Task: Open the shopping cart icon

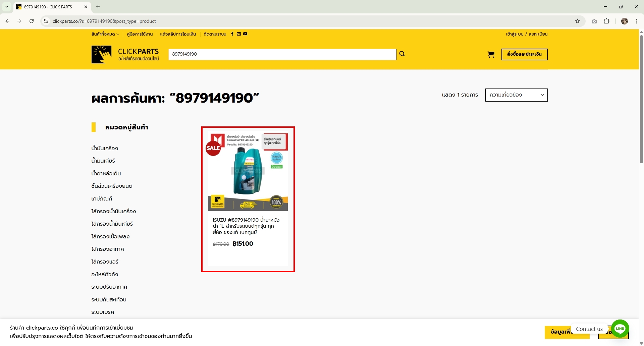Action: point(491,54)
